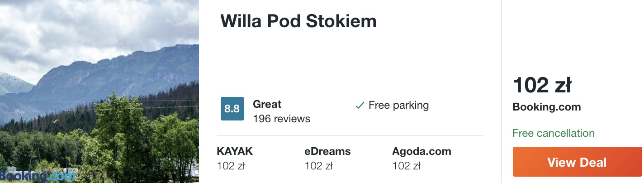Select the Agoda.com 102 zł price
644x183 pixels.
pyautogui.click(x=406, y=166)
